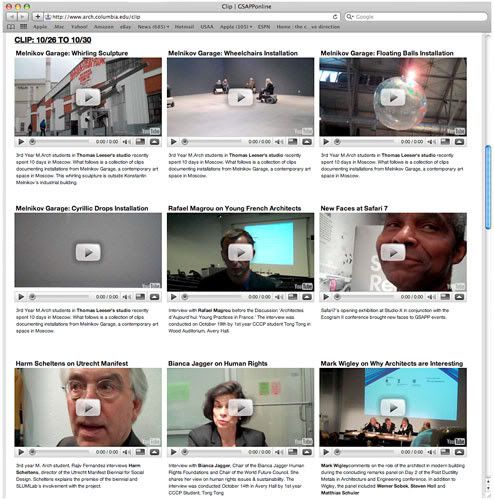Click small play button under Cyrillic Drops video
The image size is (494, 500).
click(x=21, y=297)
